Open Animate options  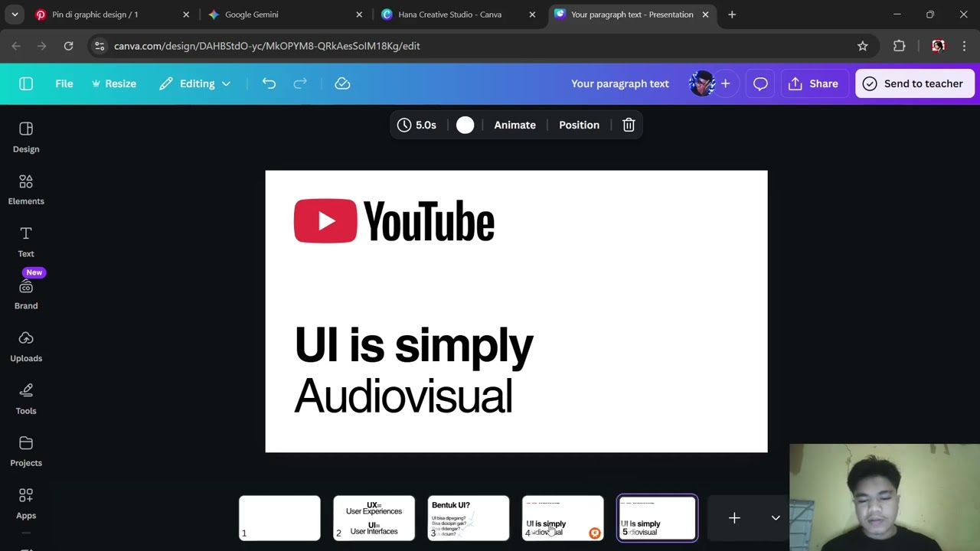point(514,125)
